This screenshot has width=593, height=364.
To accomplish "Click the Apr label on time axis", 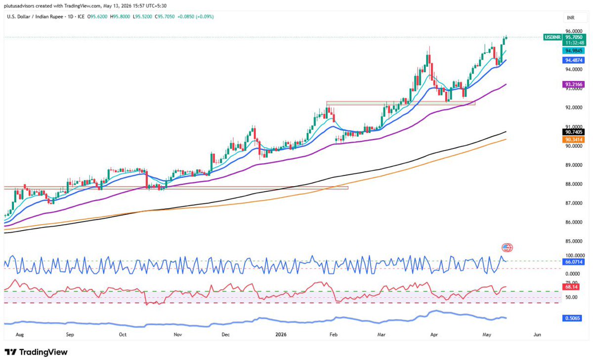I will (x=434, y=334).
